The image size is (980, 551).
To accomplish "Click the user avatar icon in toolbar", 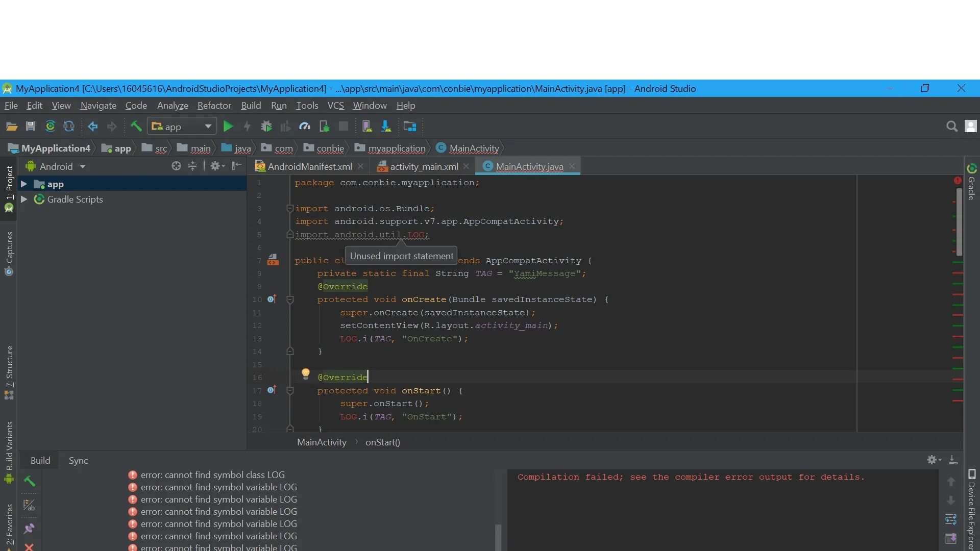I will click(971, 127).
